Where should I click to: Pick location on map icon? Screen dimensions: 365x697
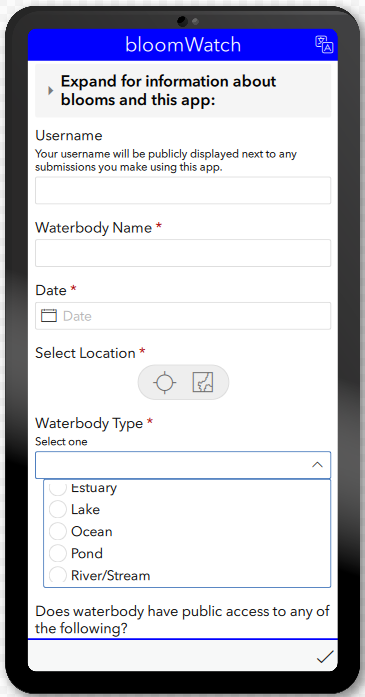(x=203, y=382)
